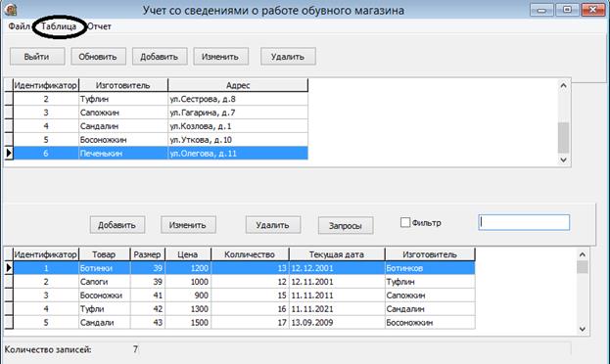Click address ул.Сестрова, д.8
Screen dimensions: 610x364
tap(238, 99)
